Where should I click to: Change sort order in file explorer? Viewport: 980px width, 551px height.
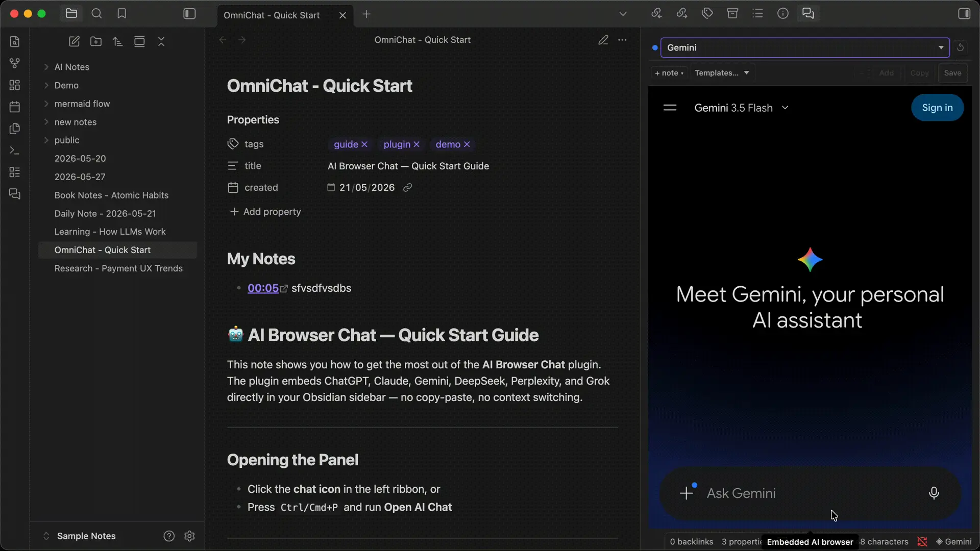coord(118,42)
